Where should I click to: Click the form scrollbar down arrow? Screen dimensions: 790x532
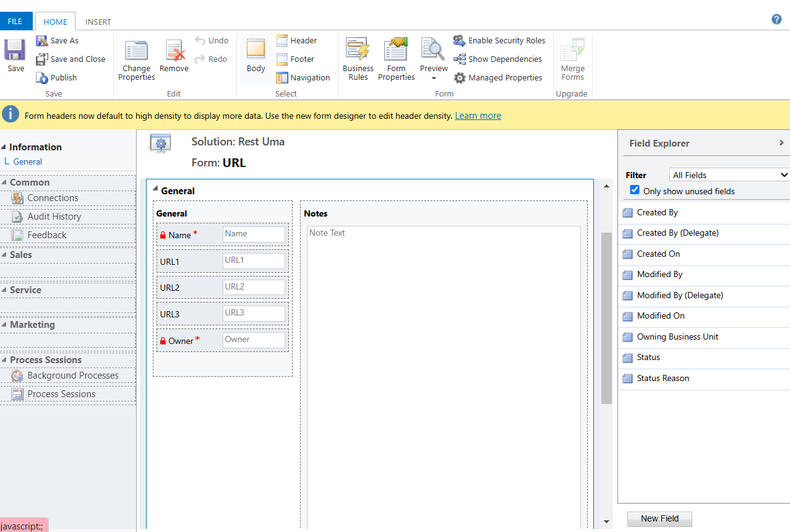coord(606,521)
